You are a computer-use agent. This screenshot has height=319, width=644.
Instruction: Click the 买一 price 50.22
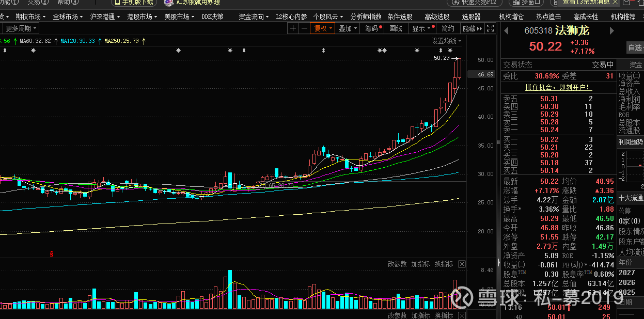coord(549,139)
